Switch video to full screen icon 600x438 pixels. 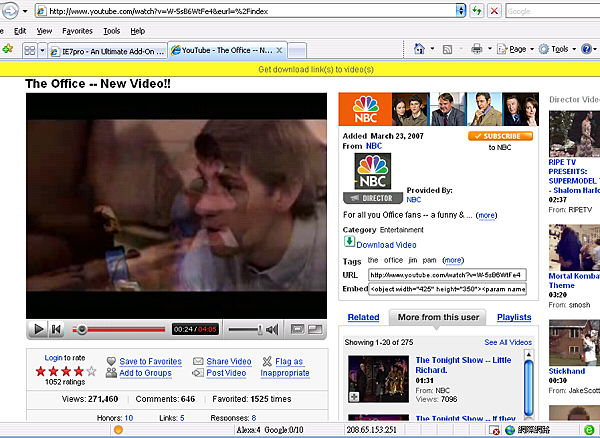click(x=315, y=329)
